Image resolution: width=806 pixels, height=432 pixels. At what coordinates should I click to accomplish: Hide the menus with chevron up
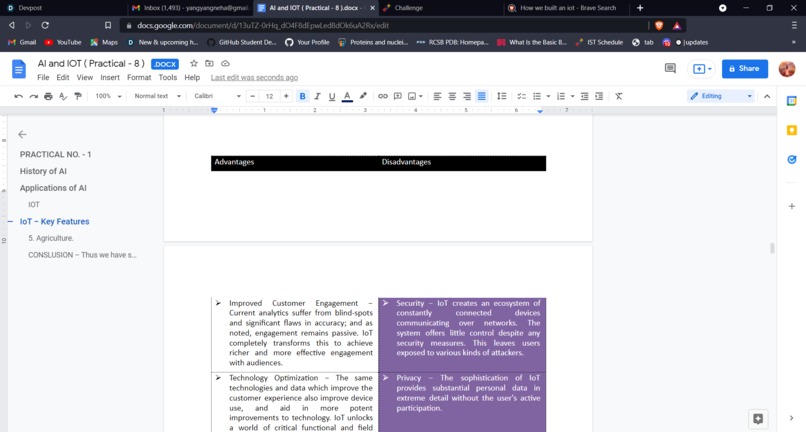tap(767, 96)
